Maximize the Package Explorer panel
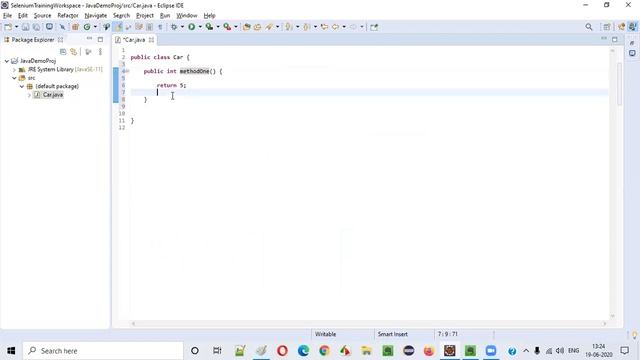Screen dimensions: 640x360 pyautogui.click(x=100, y=40)
